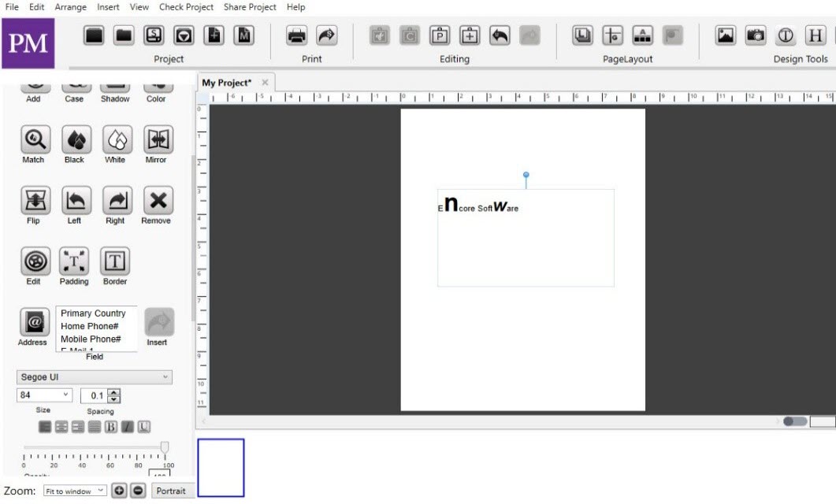Click the opacity slider handle
The width and height of the screenshot is (836, 504).
click(x=165, y=447)
